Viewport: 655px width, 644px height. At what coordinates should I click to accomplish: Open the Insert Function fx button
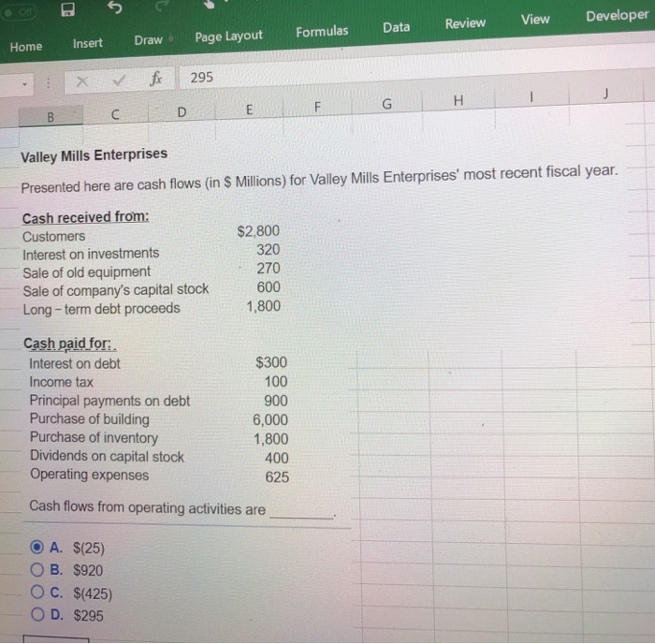[156, 78]
